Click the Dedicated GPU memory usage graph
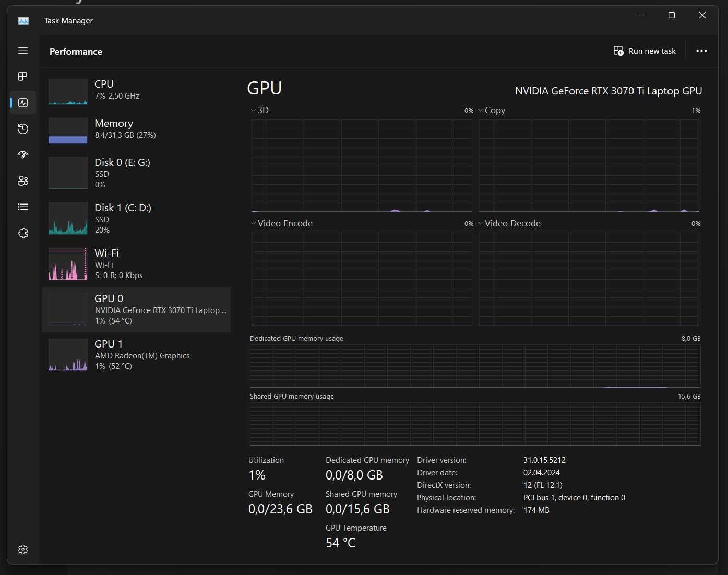The image size is (728, 575). (x=475, y=366)
